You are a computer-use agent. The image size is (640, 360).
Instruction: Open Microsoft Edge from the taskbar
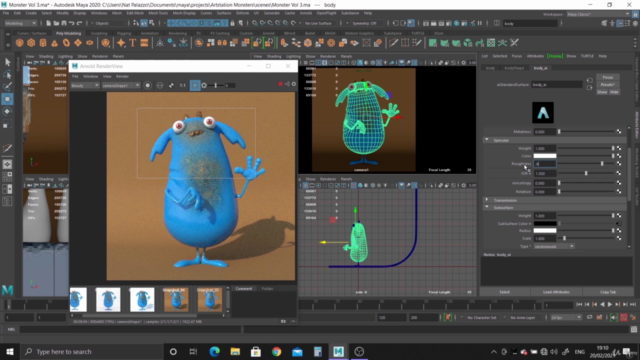[x=214, y=351]
